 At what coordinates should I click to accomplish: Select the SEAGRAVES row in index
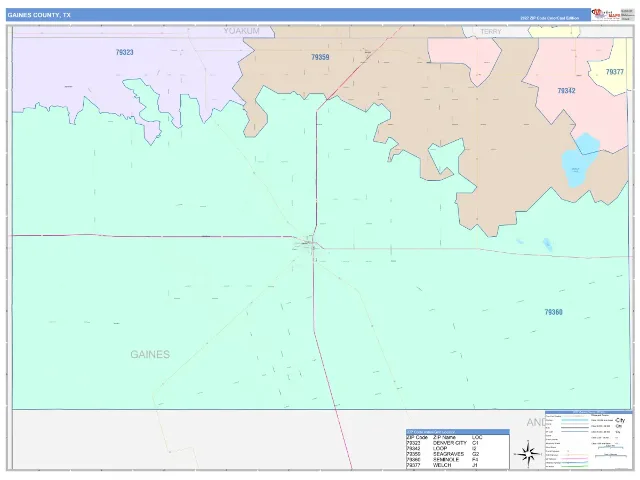click(458, 454)
